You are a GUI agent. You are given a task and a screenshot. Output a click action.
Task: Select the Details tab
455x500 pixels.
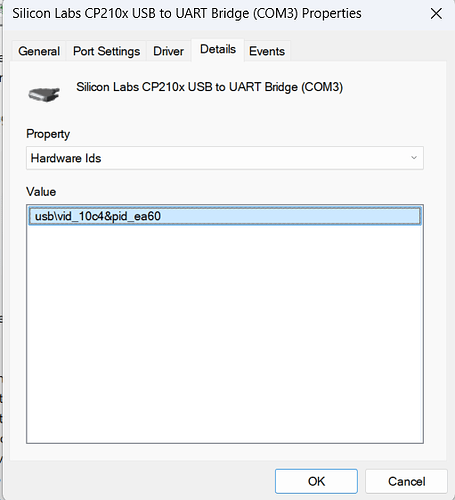(218, 50)
